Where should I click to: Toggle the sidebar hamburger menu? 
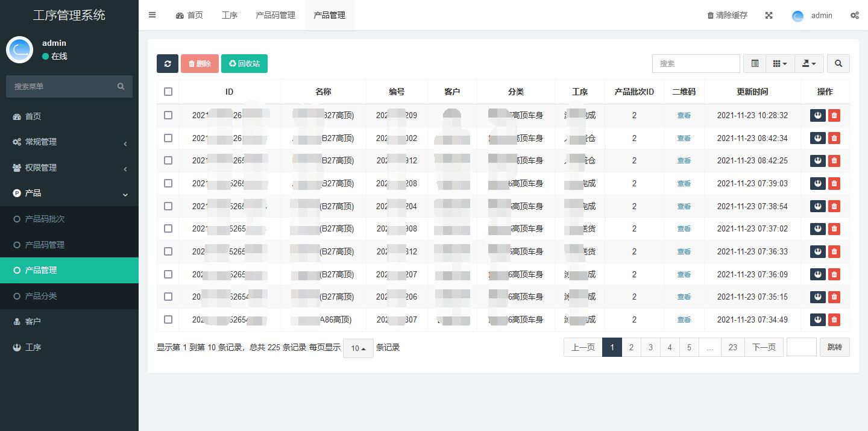click(153, 15)
